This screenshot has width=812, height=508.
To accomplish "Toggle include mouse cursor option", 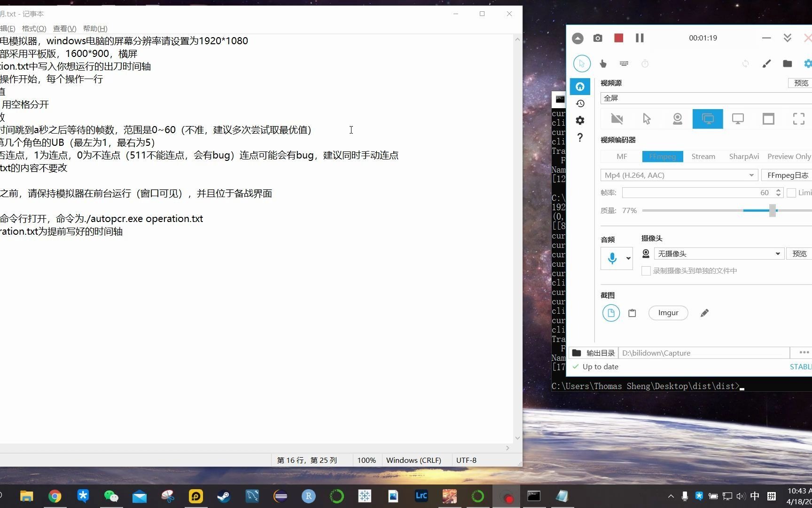I will (x=582, y=63).
